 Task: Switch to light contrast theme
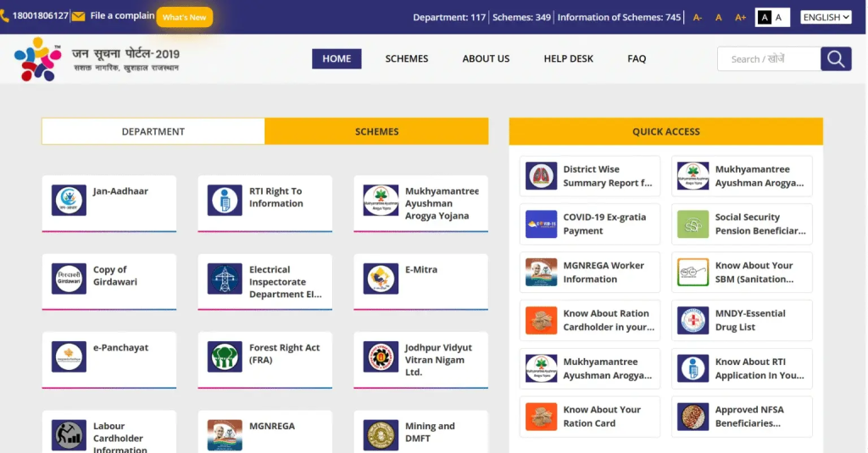780,17
